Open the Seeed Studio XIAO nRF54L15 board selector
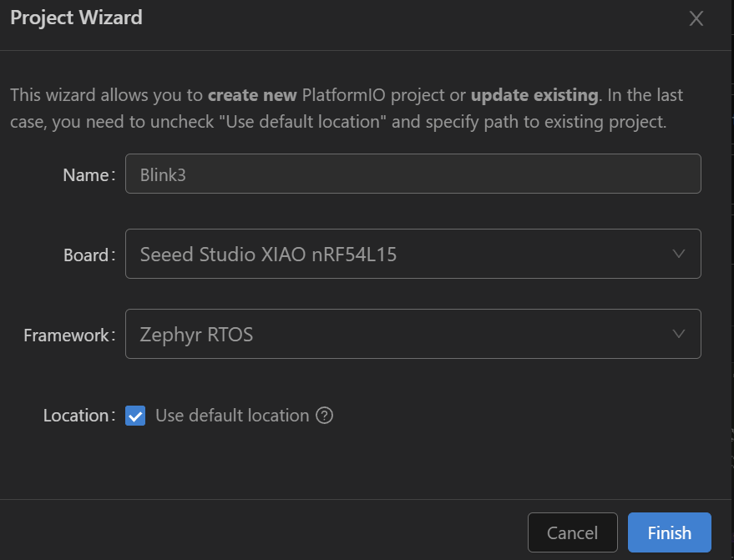 coord(413,254)
